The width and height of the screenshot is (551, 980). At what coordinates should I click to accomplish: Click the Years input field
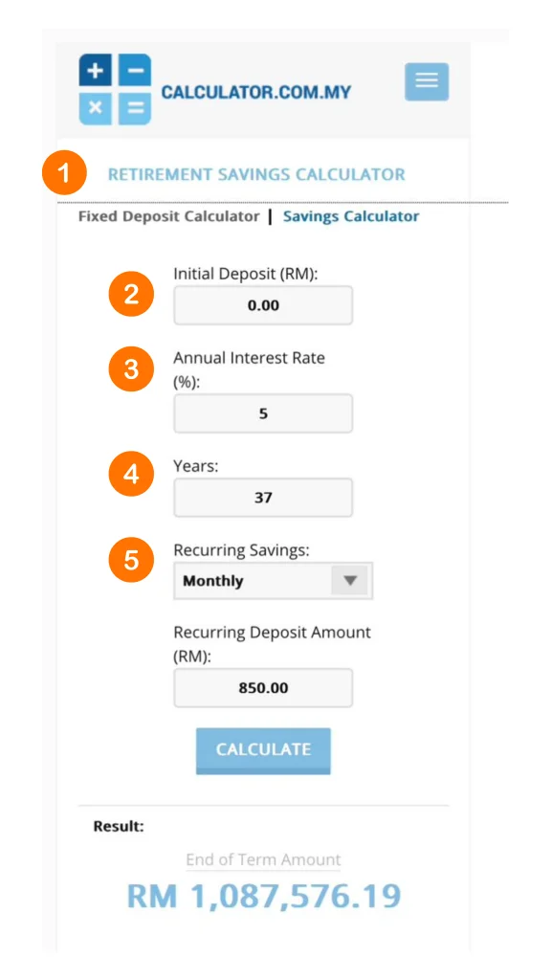(263, 498)
